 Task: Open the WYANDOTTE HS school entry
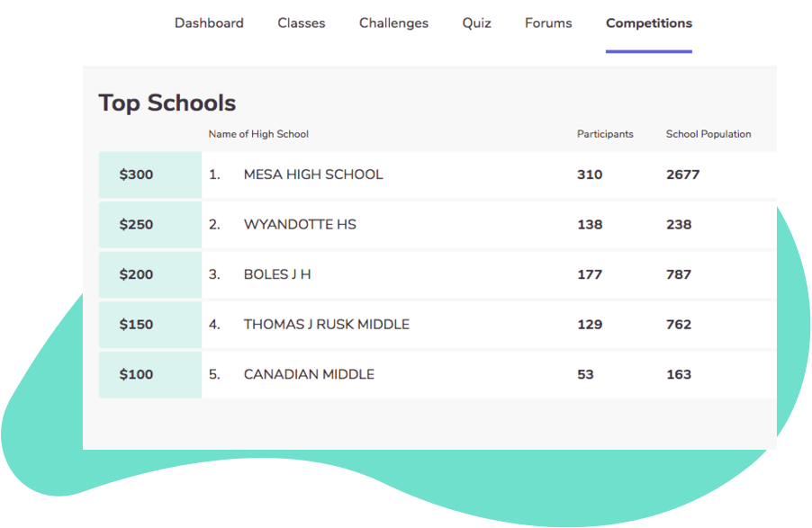point(300,225)
